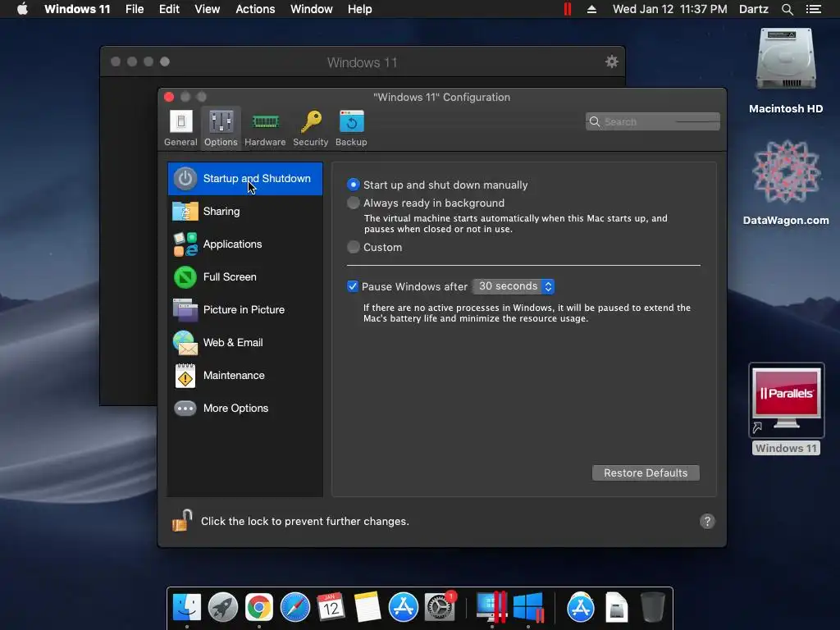Click the Dartz user name in menu bar

[x=753, y=9]
